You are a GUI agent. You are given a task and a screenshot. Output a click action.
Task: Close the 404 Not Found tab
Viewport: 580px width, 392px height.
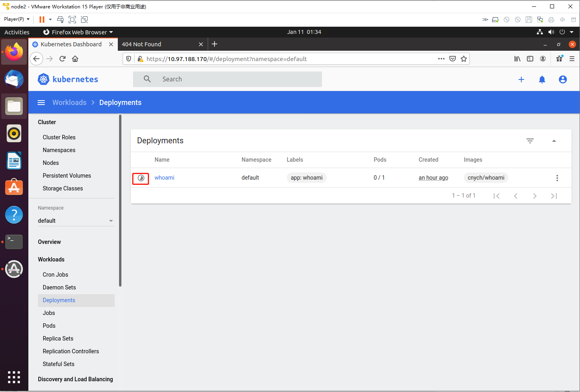(201, 44)
